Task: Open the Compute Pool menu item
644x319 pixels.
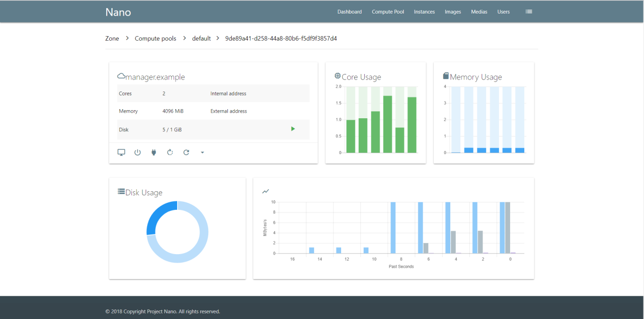Action: click(x=388, y=12)
